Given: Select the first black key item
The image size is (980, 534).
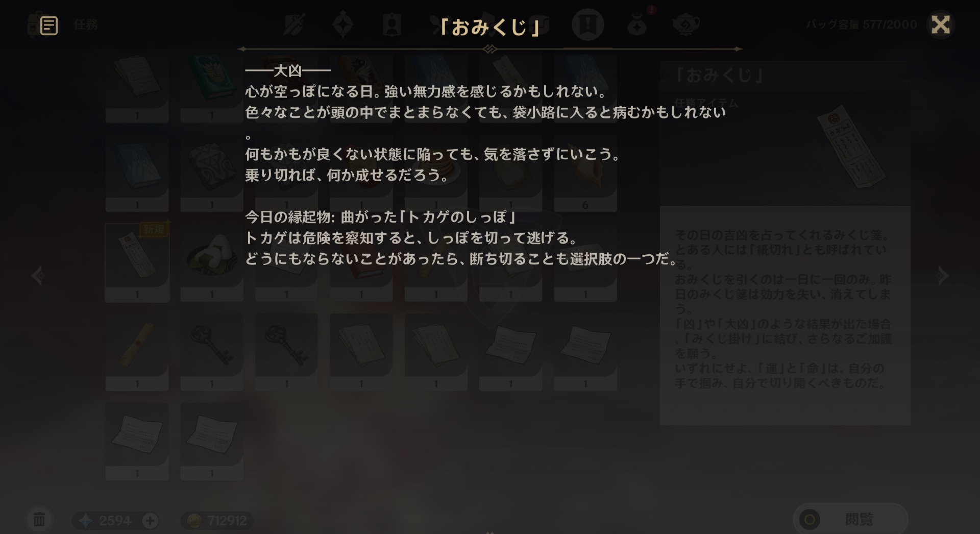Looking at the screenshot, I should coord(212,352).
